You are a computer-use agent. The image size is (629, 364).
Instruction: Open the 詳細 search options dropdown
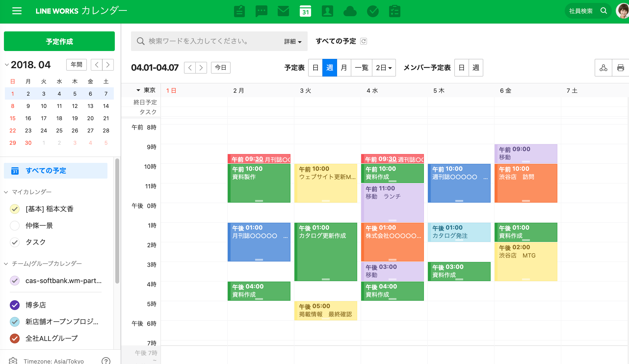tap(293, 41)
